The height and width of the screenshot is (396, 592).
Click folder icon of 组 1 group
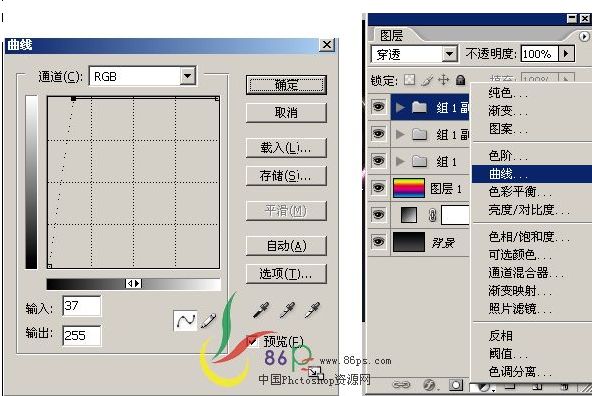[x=419, y=162]
